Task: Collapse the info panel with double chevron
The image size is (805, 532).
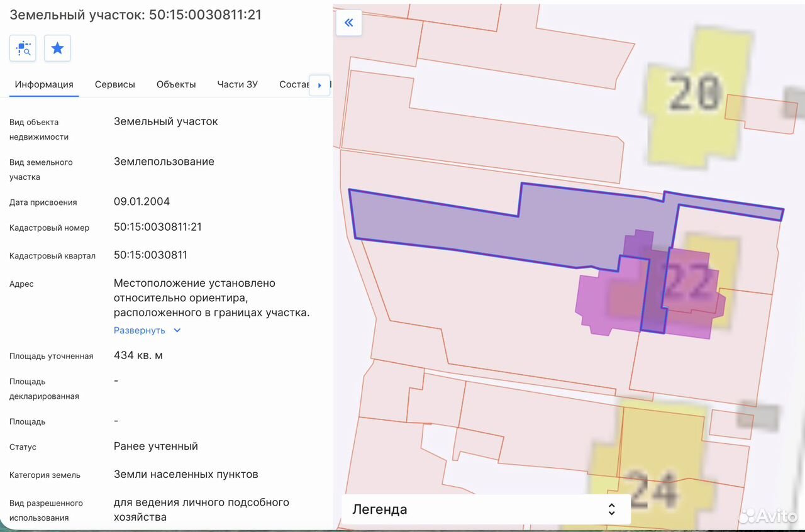Action: (349, 23)
